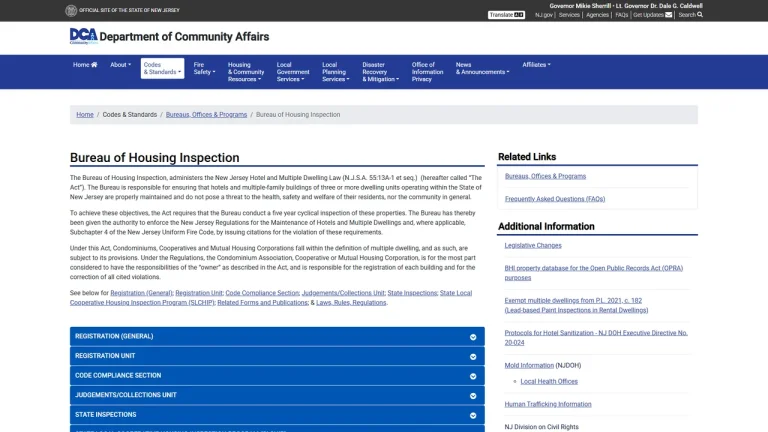Click the Additional Information heading
The height and width of the screenshot is (432, 768).
point(546,226)
